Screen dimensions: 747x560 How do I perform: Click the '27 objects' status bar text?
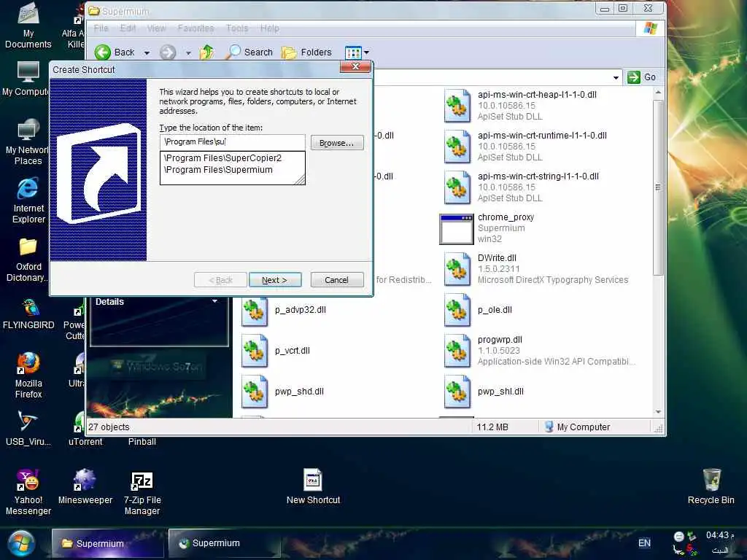tap(109, 427)
